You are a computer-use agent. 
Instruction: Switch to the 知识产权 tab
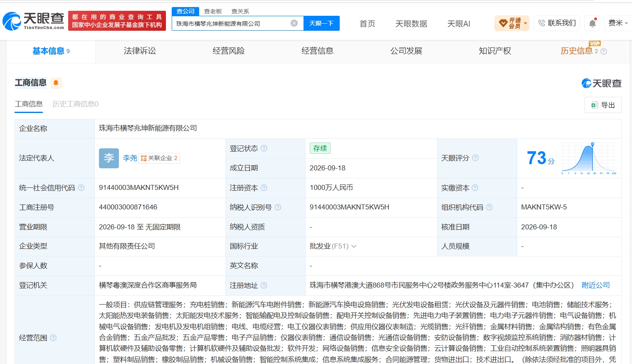tap(495, 51)
